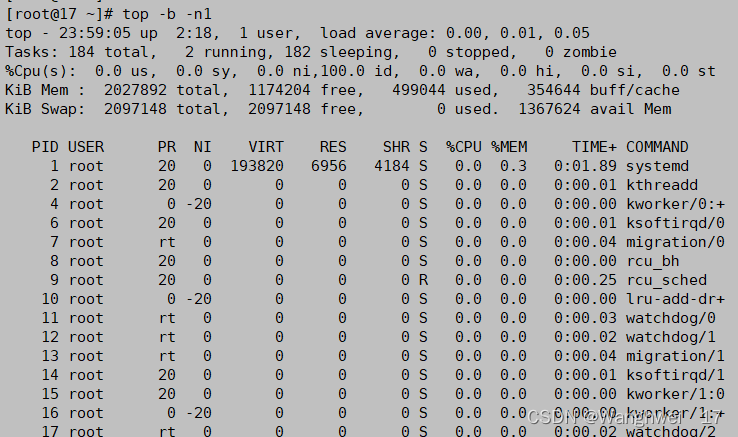Click the '1 user' text

click(x=270, y=33)
